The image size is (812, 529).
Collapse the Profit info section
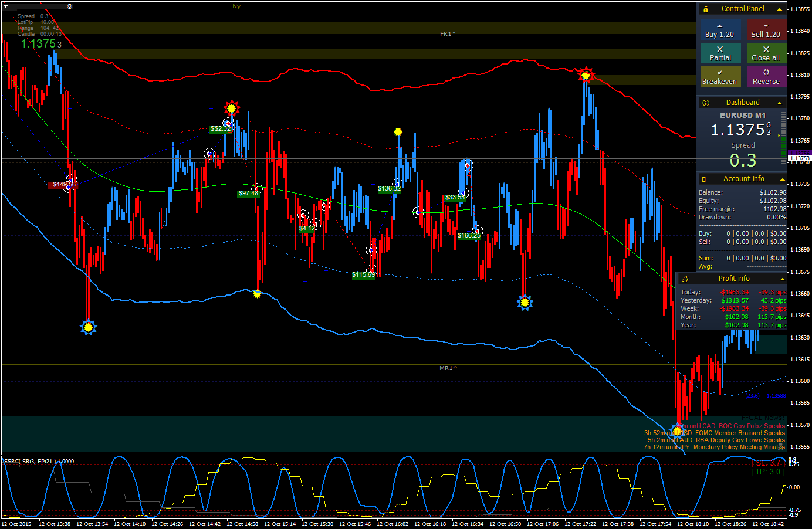click(781, 279)
